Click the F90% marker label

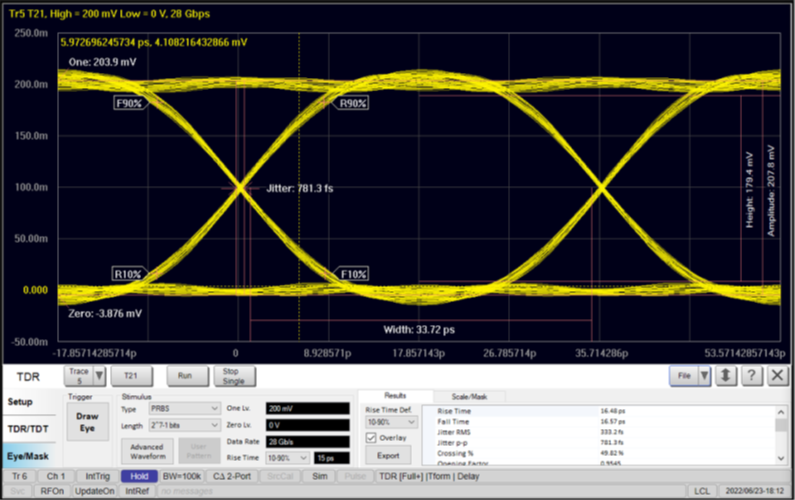tap(130, 103)
